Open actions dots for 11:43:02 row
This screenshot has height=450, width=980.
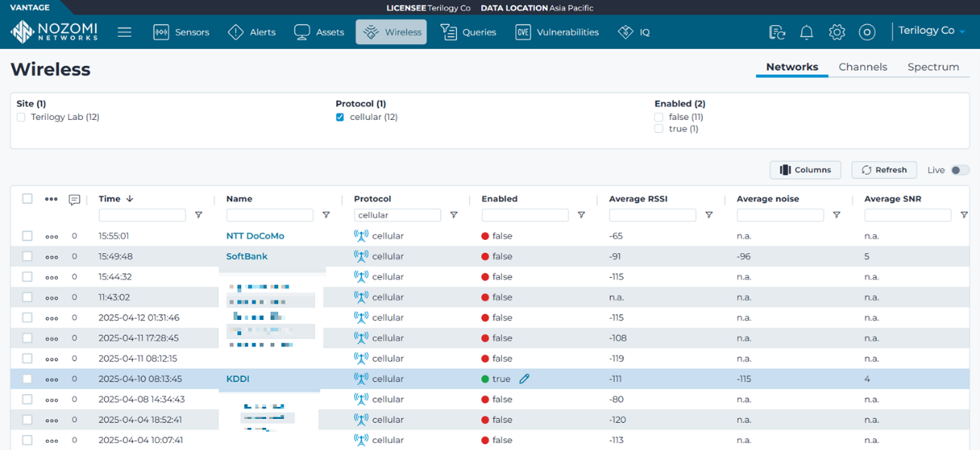(x=51, y=297)
